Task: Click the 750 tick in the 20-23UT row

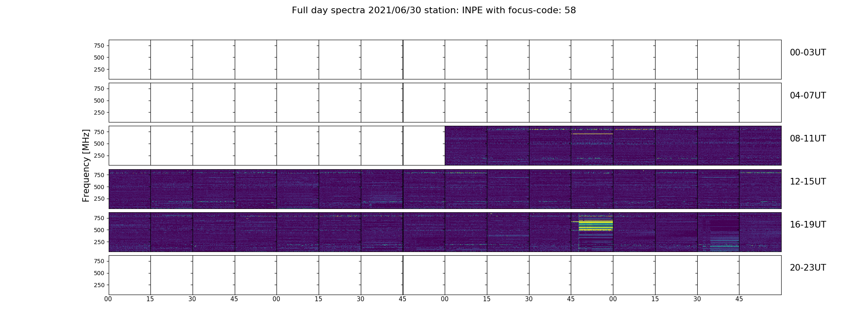Action: click(99, 261)
